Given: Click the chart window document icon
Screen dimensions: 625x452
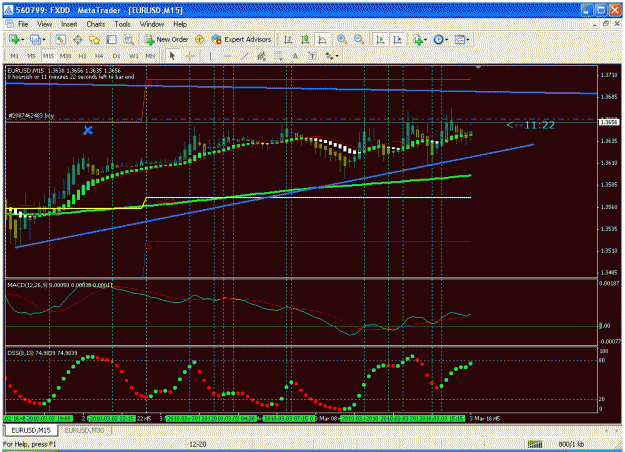Looking at the screenshot, I should 9,24.
